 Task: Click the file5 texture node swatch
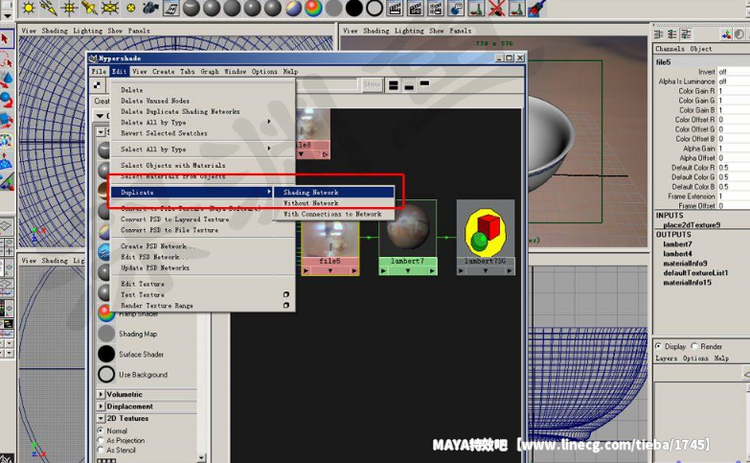pos(330,238)
